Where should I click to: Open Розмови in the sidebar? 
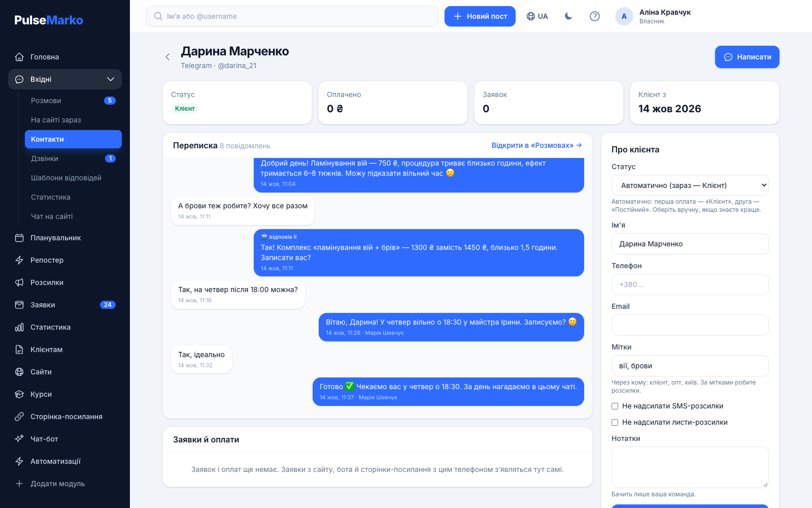[73, 101]
